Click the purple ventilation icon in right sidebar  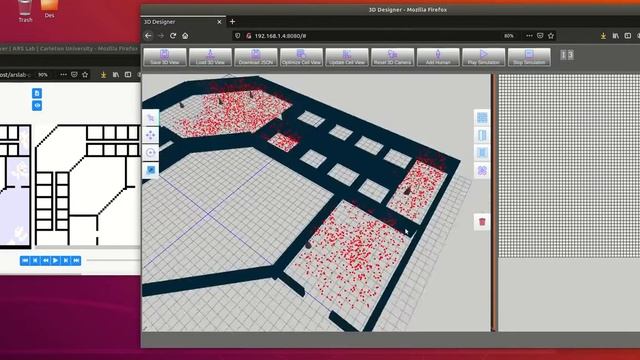point(482,171)
